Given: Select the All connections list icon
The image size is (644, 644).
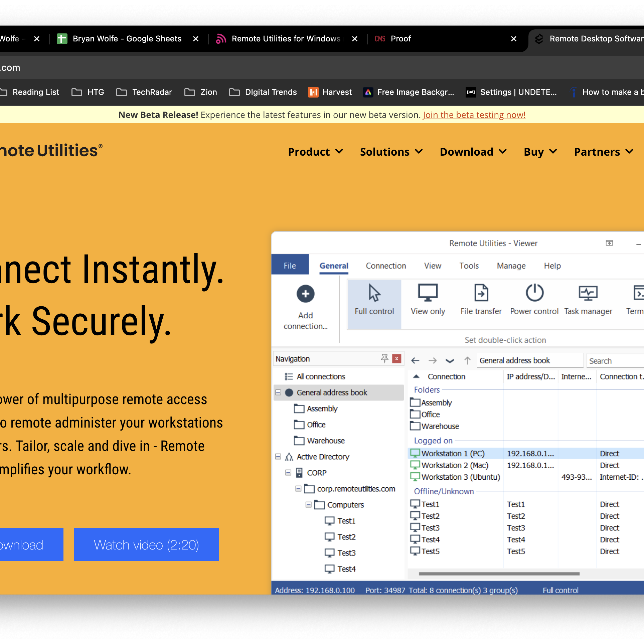Looking at the screenshot, I should point(289,376).
